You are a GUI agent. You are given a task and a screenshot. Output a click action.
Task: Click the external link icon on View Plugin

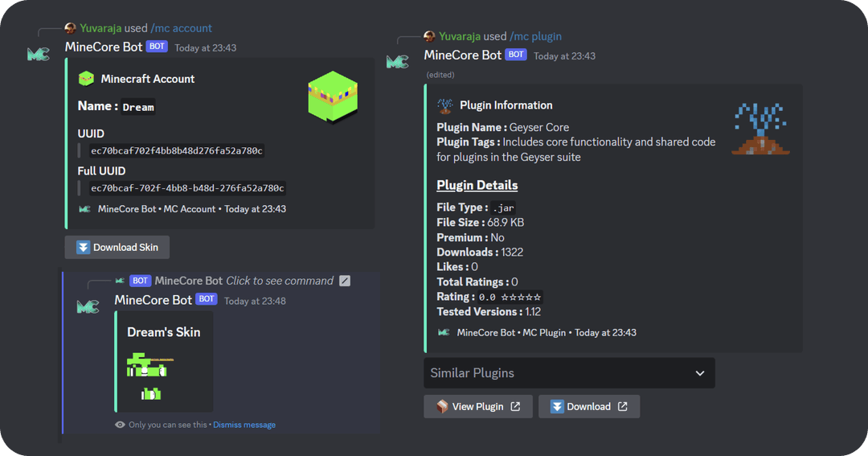pyautogui.click(x=515, y=407)
